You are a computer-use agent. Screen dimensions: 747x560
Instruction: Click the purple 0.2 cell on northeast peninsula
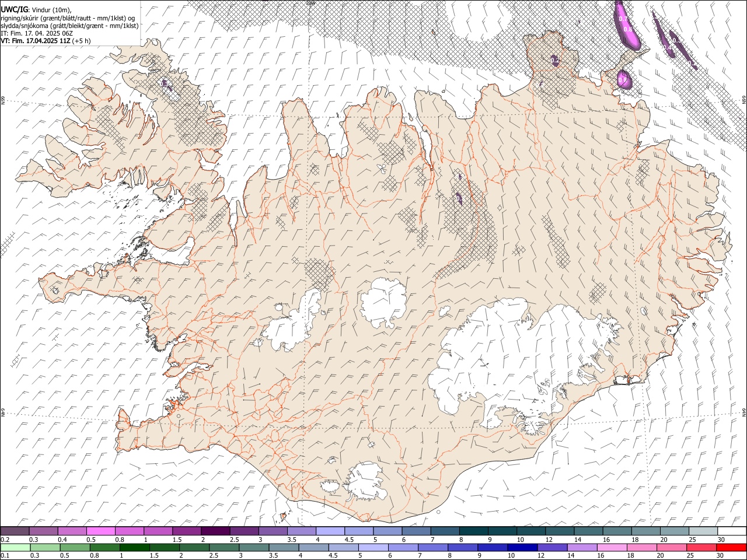[555, 60]
